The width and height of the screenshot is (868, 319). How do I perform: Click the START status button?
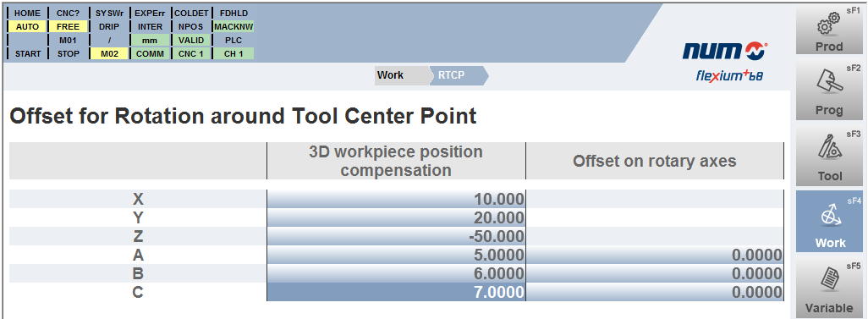(28, 53)
